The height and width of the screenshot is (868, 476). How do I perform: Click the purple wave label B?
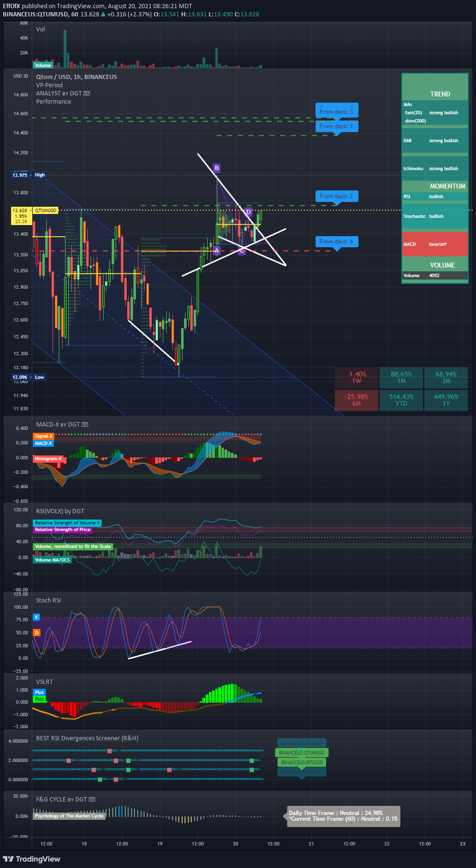click(x=217, y=168)
